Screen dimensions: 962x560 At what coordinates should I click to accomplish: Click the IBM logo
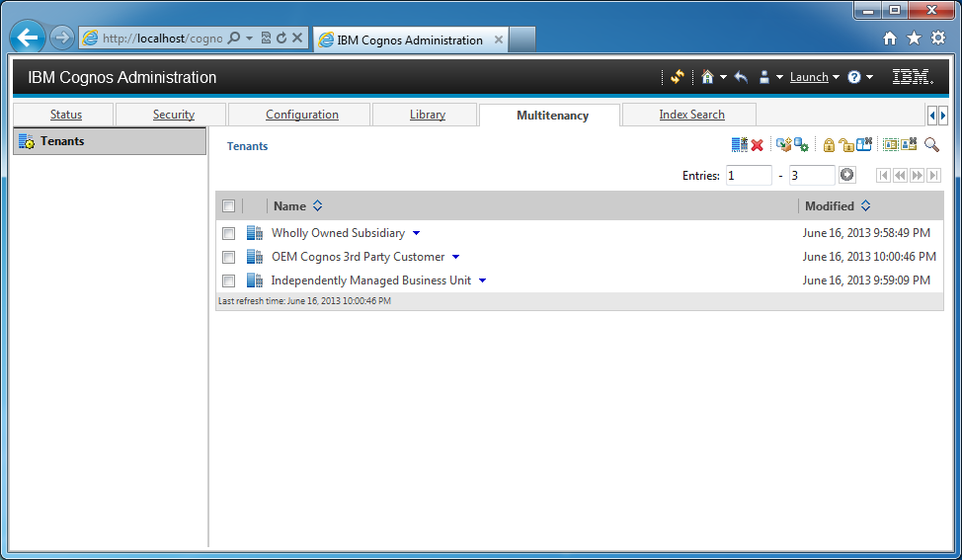click(x=913, y=77)
